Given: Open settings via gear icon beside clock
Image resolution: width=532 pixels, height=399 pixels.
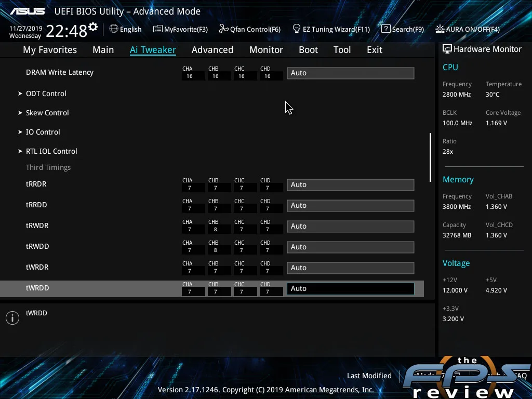Looking at the screenshot, I should pyautogui.click(x=93, y=27).
